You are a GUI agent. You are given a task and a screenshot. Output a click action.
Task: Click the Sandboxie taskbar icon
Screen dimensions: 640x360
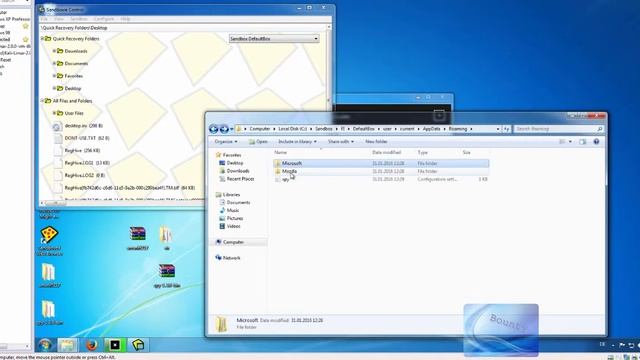(138, 345)
